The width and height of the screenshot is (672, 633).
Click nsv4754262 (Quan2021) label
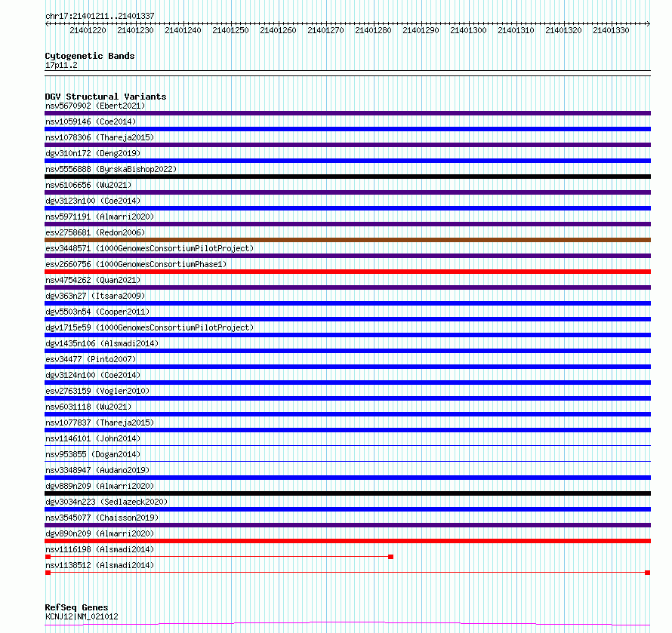(93, 280)
